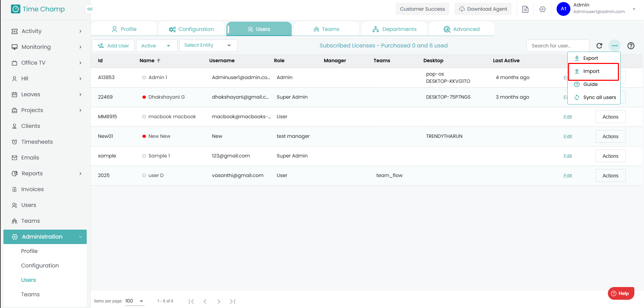Go to the last page
This screenshot has width=644, height=308.
point(233,301)
